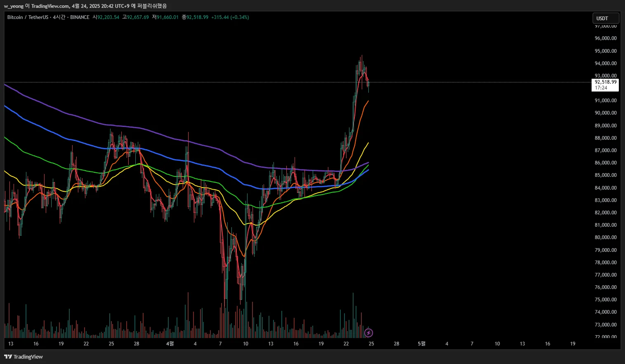Click the 4월 date label on time axis

point(170,344)
